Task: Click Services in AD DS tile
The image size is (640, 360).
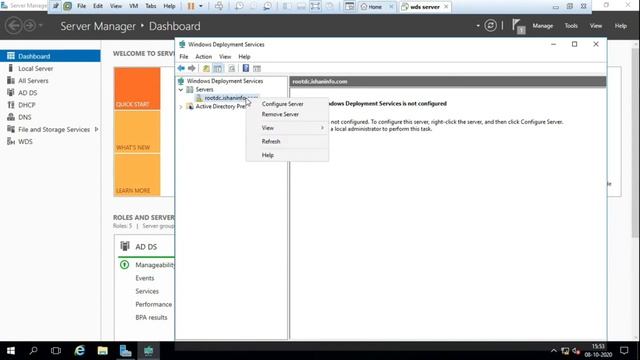Action: tap(147, 291)
